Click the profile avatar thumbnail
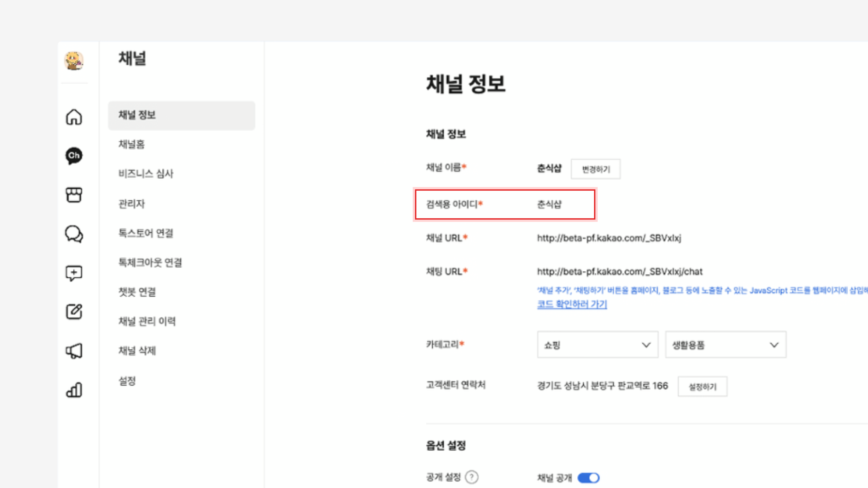Screen dimensions: 868x488 tap(74, 61)
